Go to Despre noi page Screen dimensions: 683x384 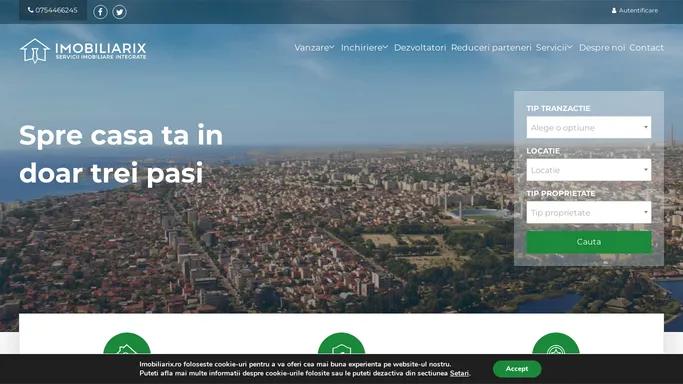pos(602,47)
